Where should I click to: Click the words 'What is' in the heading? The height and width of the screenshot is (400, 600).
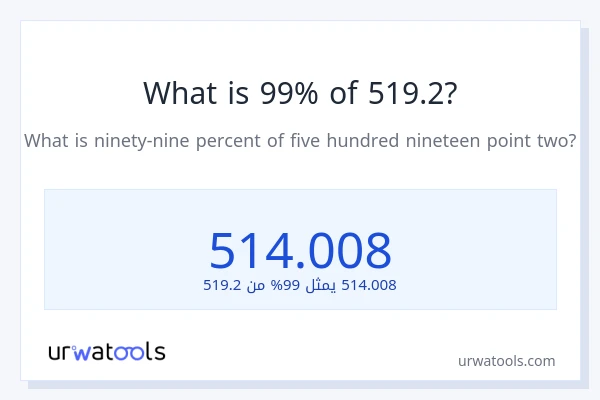pos(185,93)
